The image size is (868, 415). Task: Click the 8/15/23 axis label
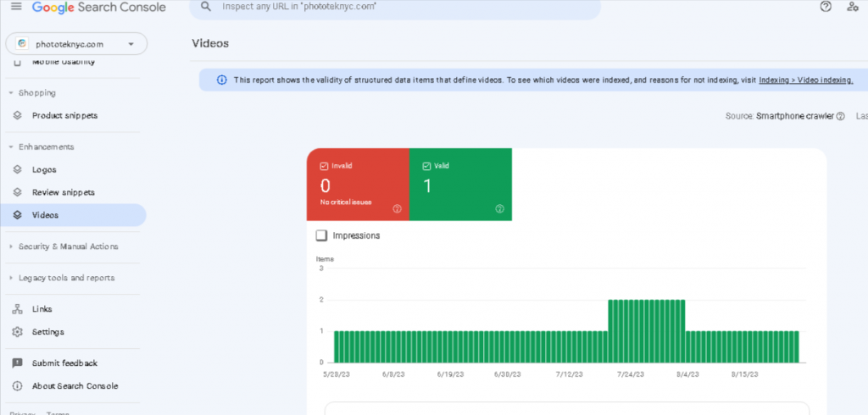(x=744, y=374)
